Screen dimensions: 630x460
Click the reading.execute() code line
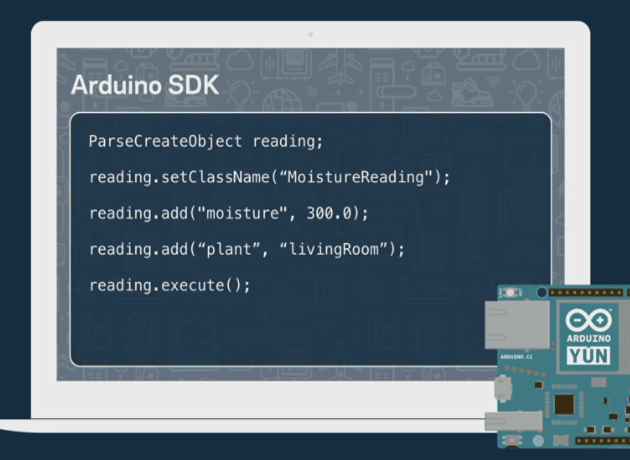pyautogui.click(x=169, y=285)
